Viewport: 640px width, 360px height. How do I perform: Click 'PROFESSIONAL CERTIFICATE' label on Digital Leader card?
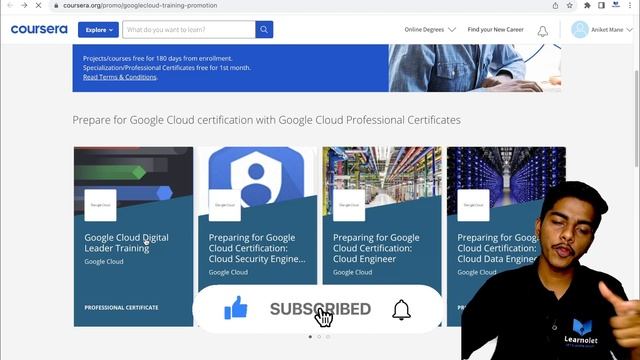click(121, 307)
